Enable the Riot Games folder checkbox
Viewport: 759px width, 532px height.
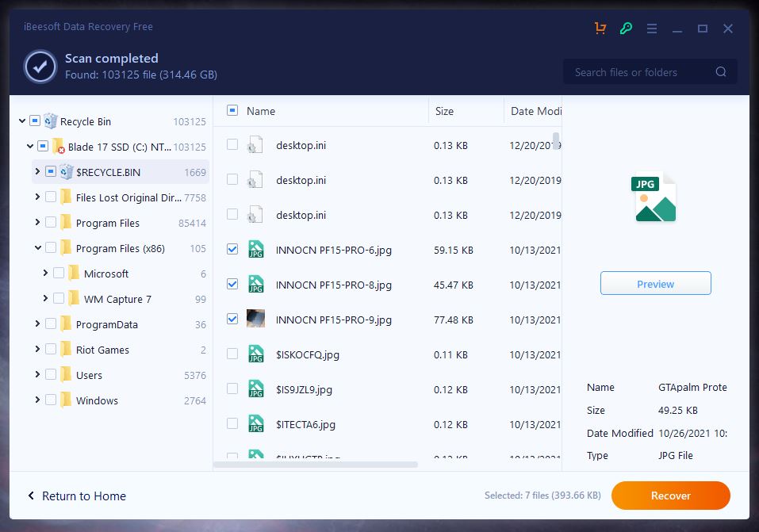pyautogui.click(x=51, y=350)
